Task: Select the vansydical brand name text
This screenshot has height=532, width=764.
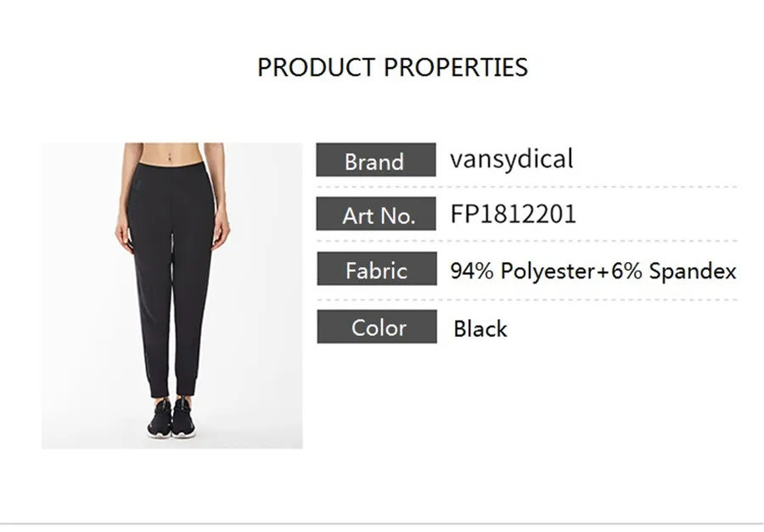Action: pyautogui.click(x=511, y=160)
